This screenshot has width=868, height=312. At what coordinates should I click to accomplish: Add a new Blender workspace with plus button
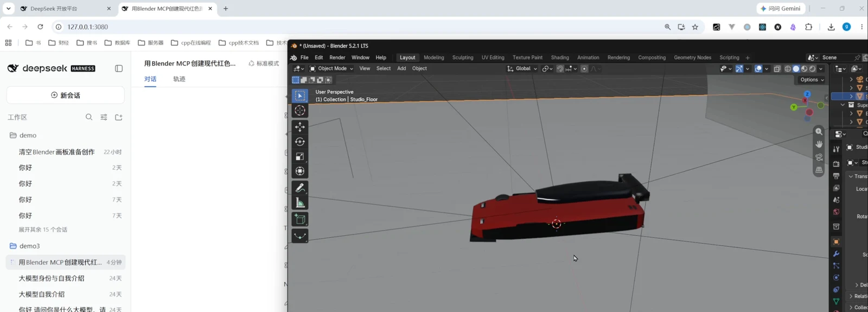[x=748, y=58]
